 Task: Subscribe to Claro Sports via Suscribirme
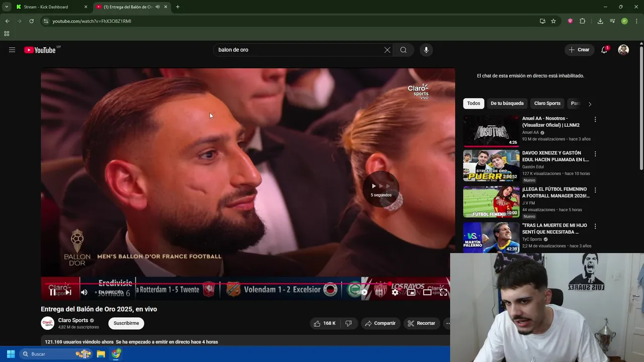(126, 323)
